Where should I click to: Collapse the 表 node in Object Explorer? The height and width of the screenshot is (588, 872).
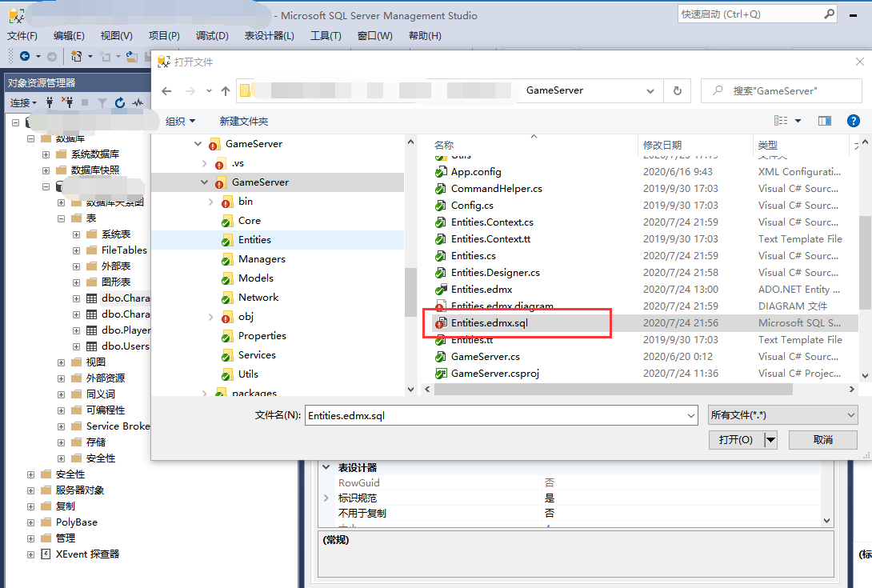61,218
